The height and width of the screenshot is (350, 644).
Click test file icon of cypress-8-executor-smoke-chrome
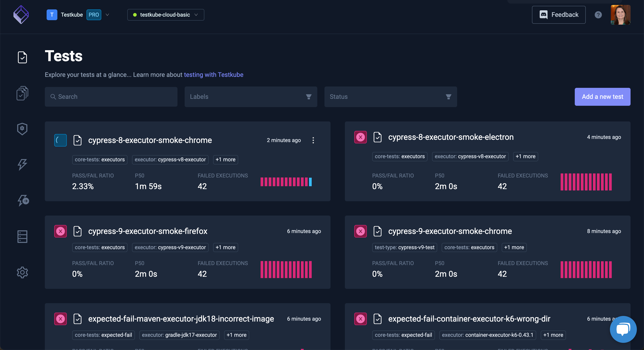78,140
